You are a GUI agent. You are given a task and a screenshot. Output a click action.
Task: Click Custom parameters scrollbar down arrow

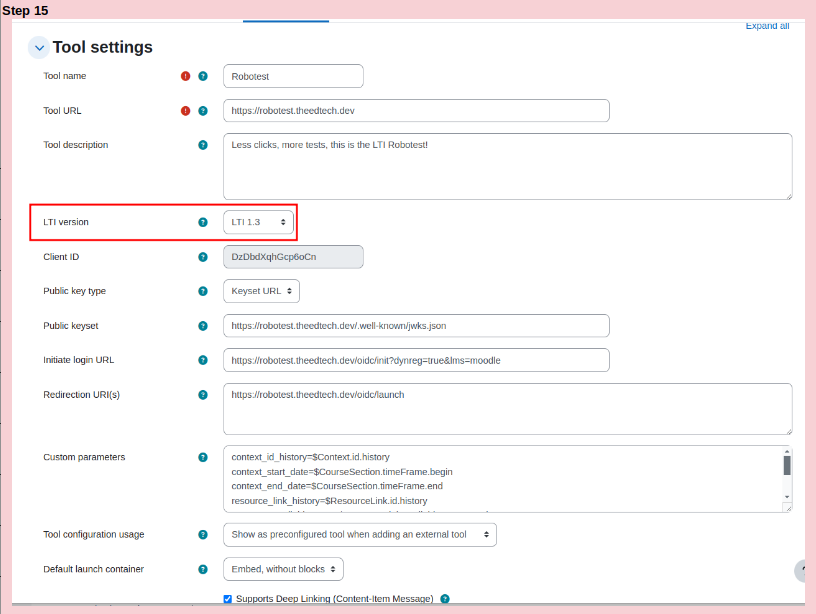[787, 497]
